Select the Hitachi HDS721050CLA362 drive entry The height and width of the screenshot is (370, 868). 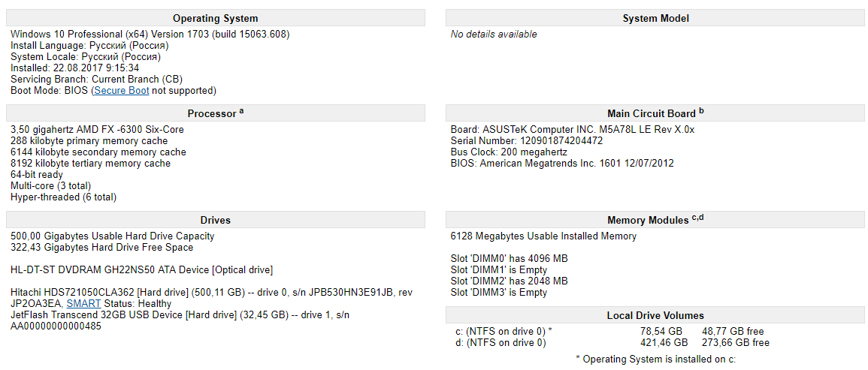pyautogui.click(x=213, y=298)
